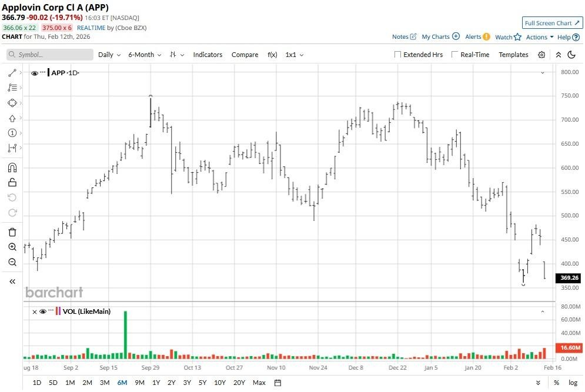This screenshot has height=392, width=585.
Task: Collapse the header with double chevron
Action: point(558,55)
